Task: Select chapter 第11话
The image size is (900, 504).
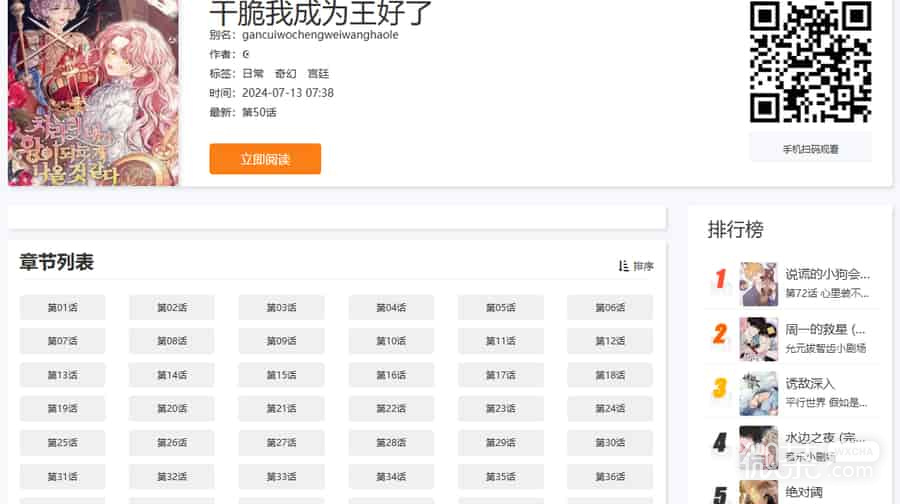Action: point(501,341)
